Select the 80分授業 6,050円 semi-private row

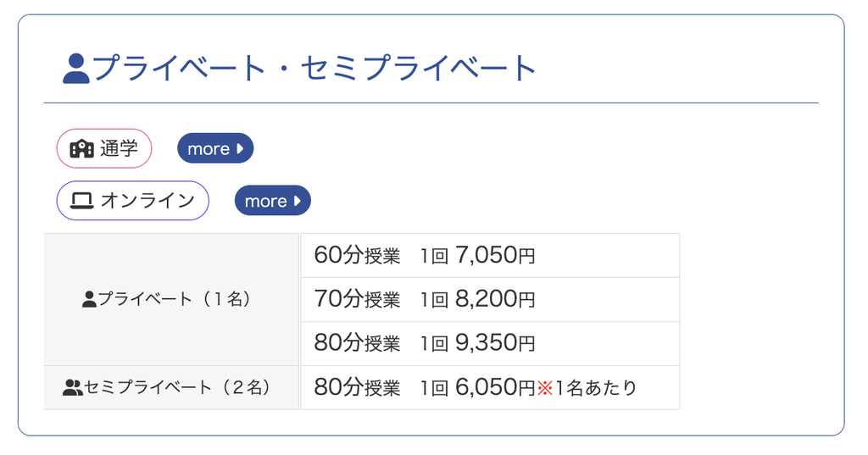click(490, 387)
